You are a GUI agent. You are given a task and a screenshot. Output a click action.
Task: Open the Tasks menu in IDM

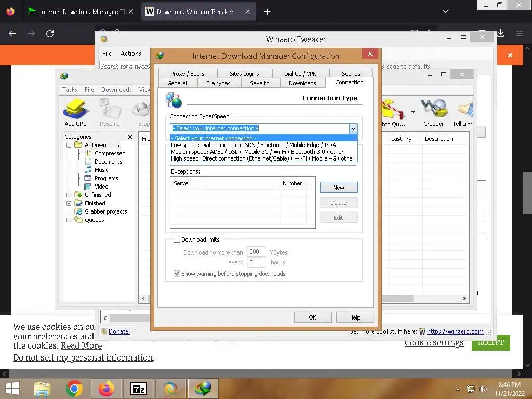(70, 89)
